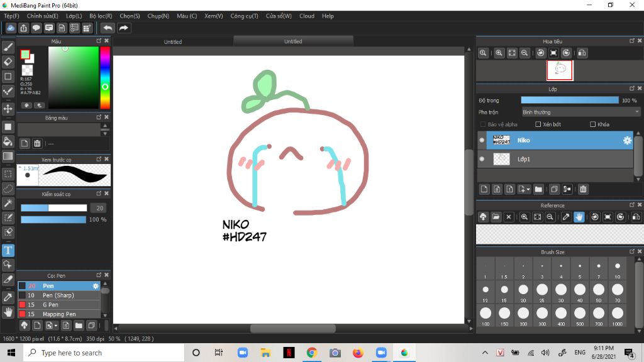Image resolution: width=644 pixels, height=362 pixels.
Task: Delete layer with Layer panel trash icon
Action: (x=583, y=189)
